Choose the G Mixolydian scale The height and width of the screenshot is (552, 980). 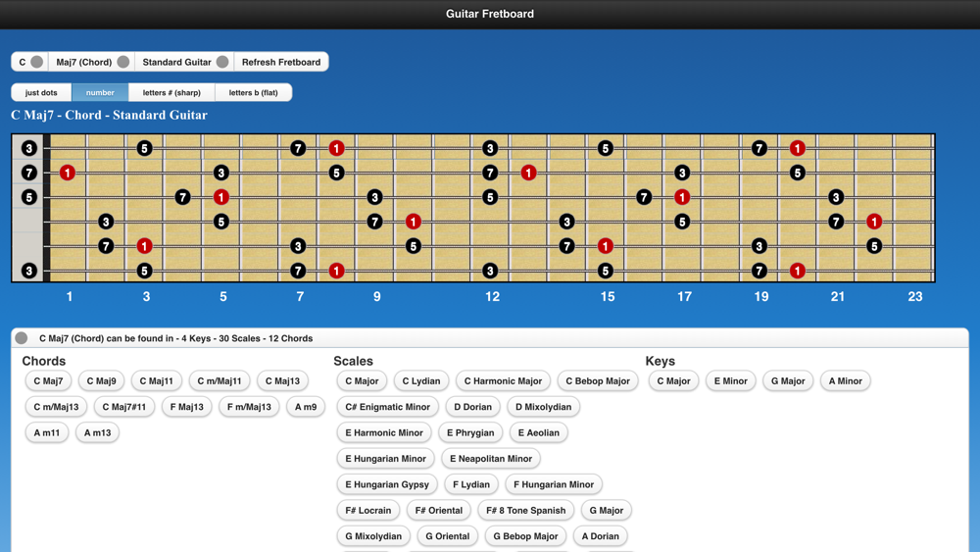point(373,535)
